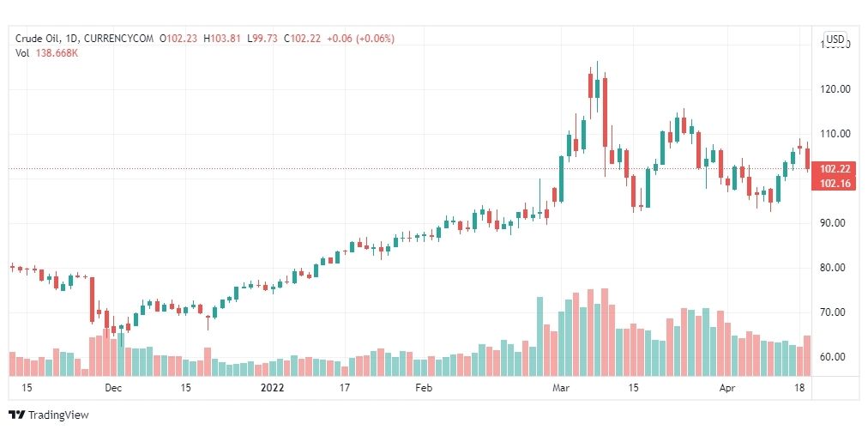868x430 pixels.
Task: Click the 2022 year marker on time axis
Action: pyautogui.click(x=273, y=388)
